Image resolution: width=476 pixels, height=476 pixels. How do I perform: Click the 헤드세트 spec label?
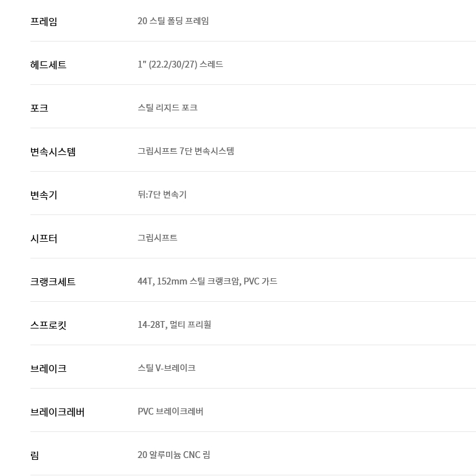[x=48, y=65]
